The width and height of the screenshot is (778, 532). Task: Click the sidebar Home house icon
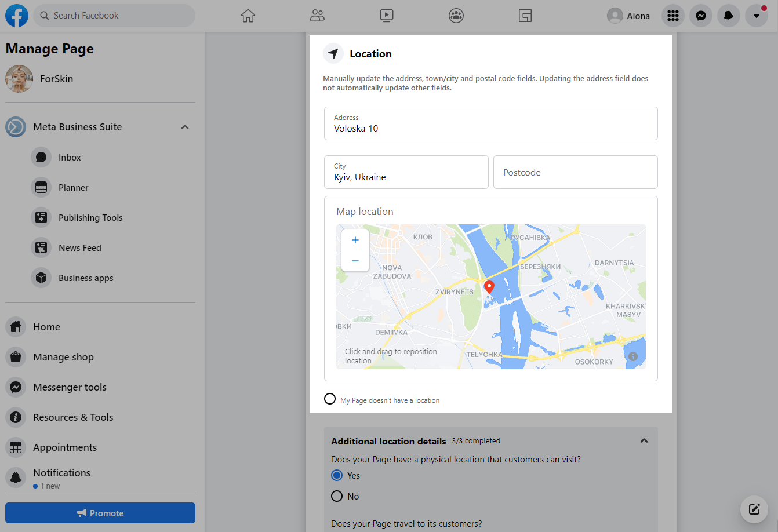16,327
